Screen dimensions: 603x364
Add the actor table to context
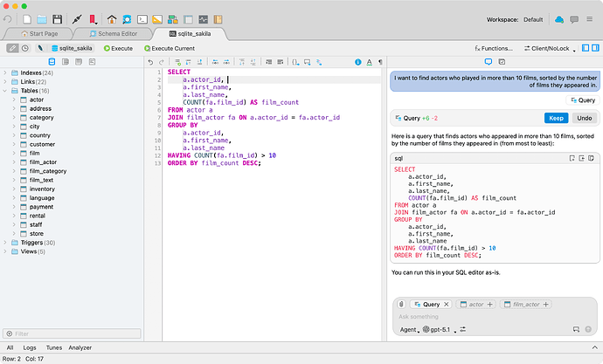pyautogui.click(x=490, y=304)
